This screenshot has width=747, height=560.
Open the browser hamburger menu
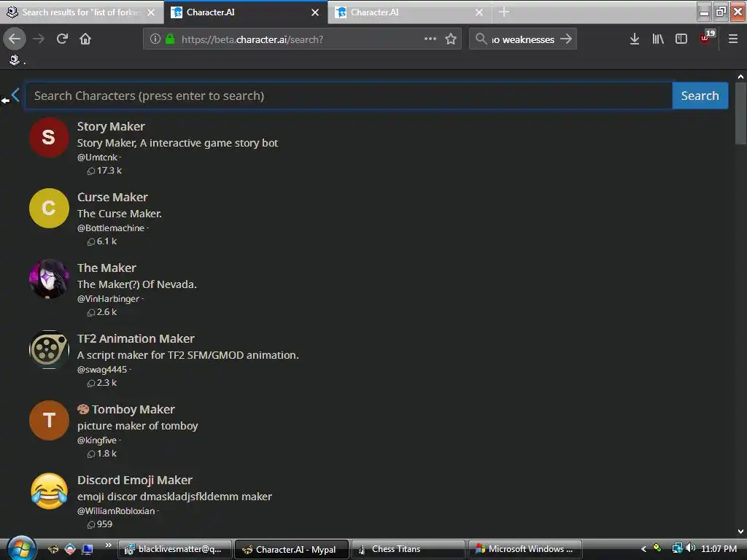[x=733, y=39]
